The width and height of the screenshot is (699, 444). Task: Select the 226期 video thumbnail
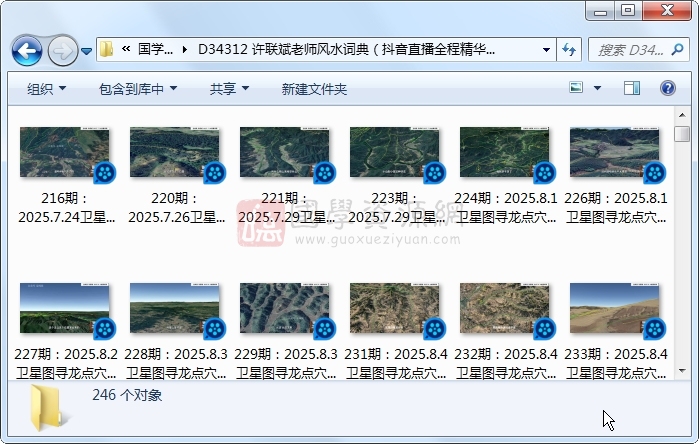click(x=614, y=152)
